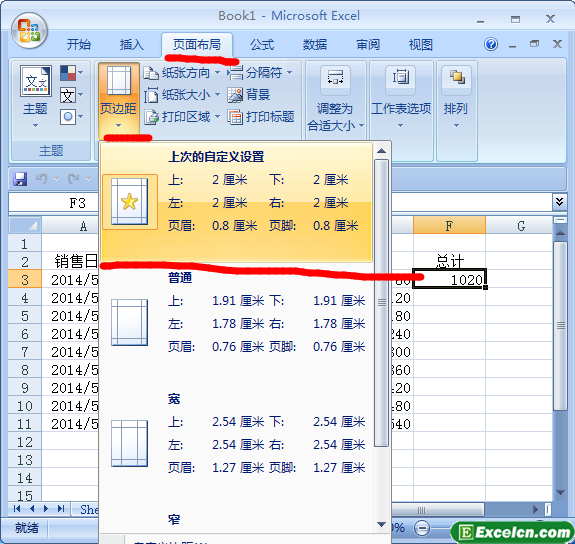The height and width of the screenshot is (544, 575).
Task: Click the 总计 header cell
Action: click(450, 262)
